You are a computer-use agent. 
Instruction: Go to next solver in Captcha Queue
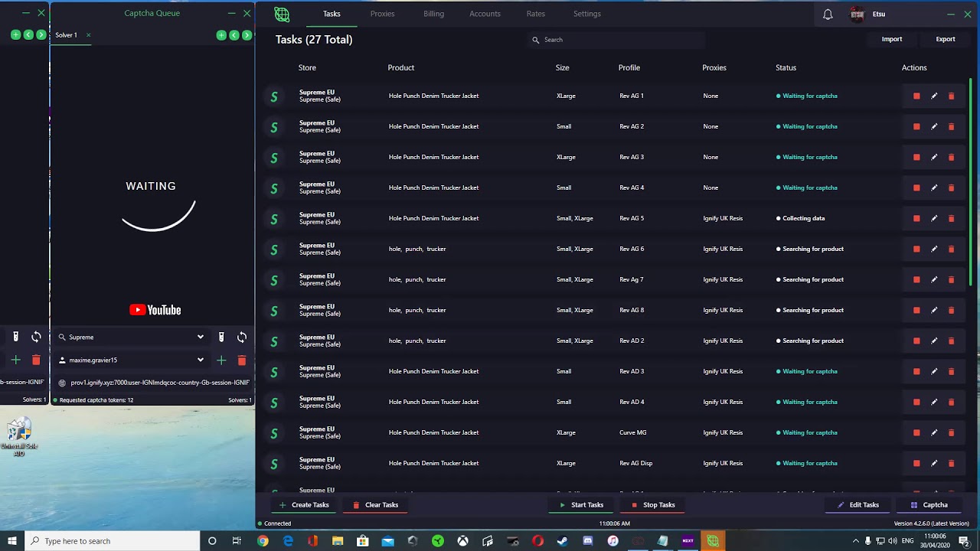247,35
